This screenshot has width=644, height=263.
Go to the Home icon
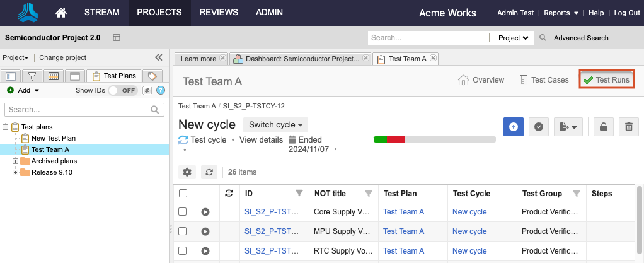[60, 13]
